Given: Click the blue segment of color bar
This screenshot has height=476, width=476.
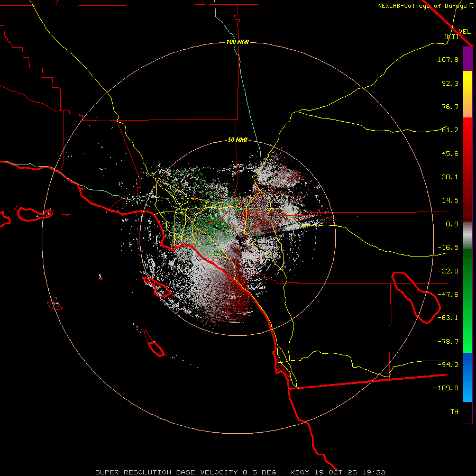Looking at the screenshot, I should point(467,377).
